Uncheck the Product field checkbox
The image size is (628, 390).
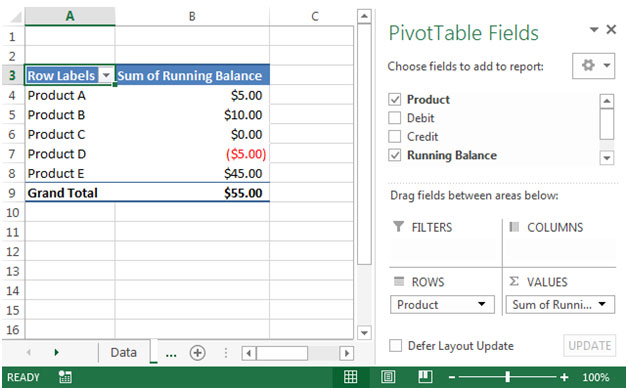395,99
